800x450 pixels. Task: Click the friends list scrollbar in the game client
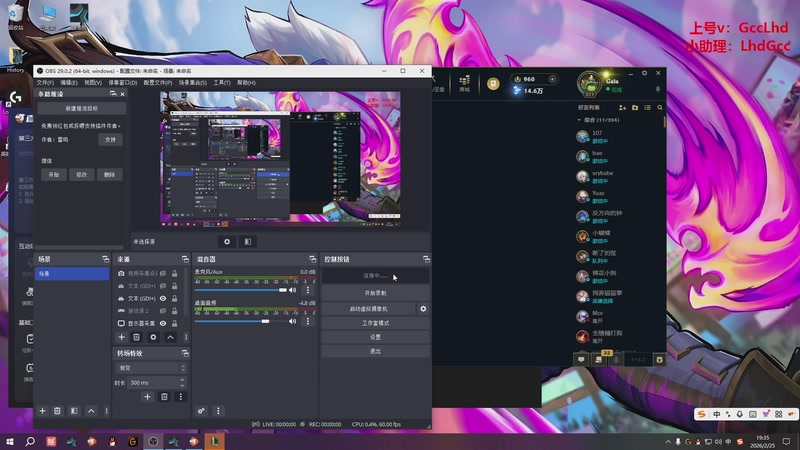coord(664,122)
